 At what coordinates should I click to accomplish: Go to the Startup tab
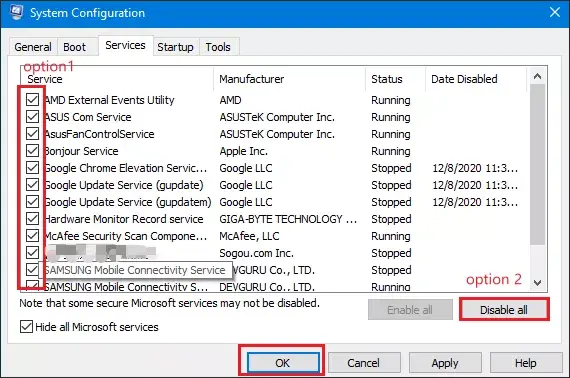coord(175,47)
